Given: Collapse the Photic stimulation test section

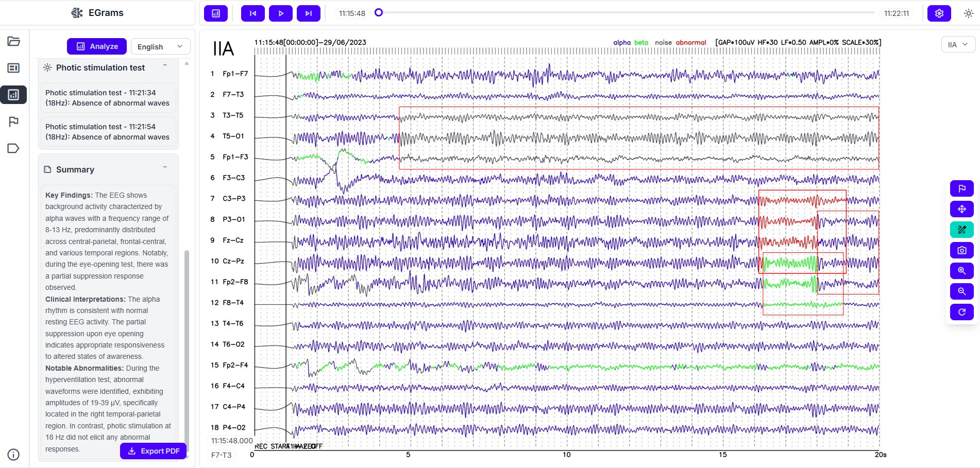Looking at the screenshot, I should tap(165, 65).
